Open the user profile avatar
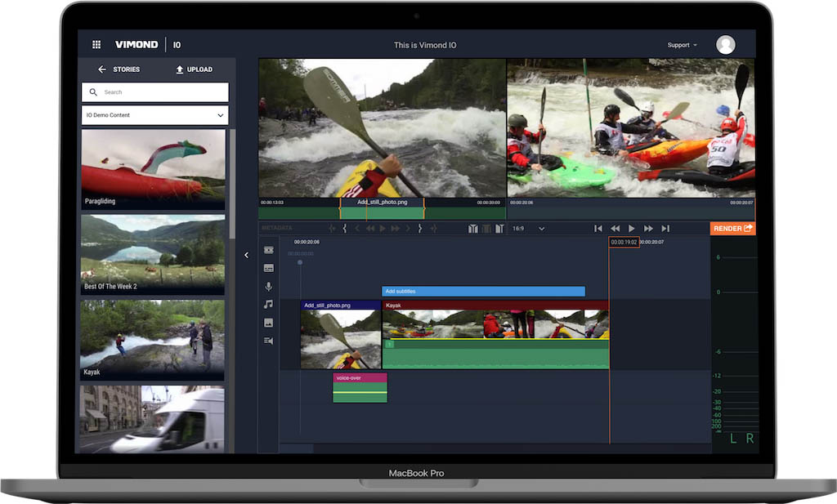The width and height of the screenshot is (837, 504). coord(726,45)
